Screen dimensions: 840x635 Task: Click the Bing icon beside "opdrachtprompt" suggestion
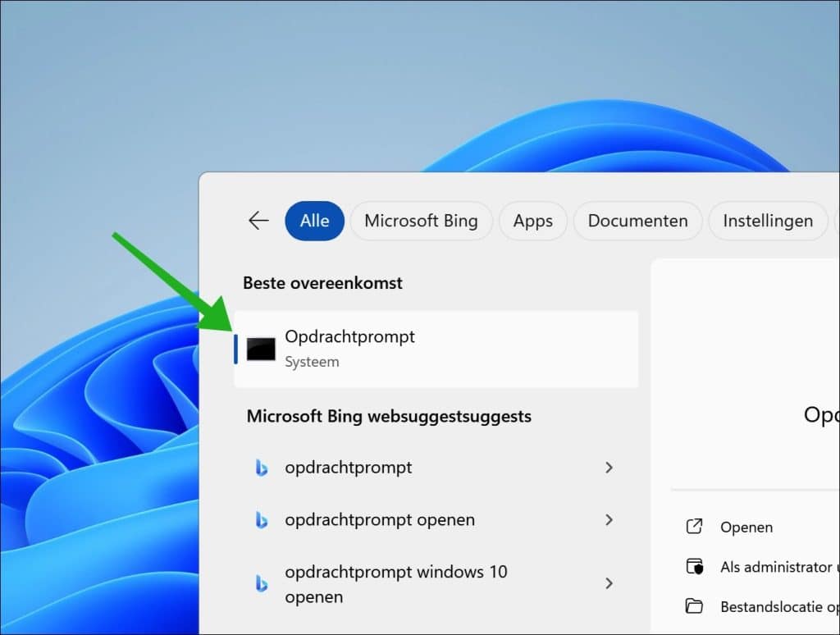(x=262, y=468)
